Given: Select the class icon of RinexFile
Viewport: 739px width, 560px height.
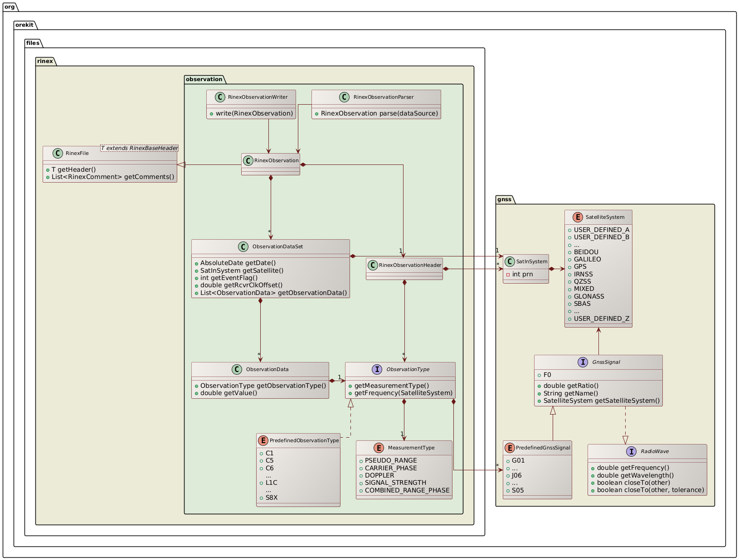Looking at the screenshot, I should tap(58, 153).
